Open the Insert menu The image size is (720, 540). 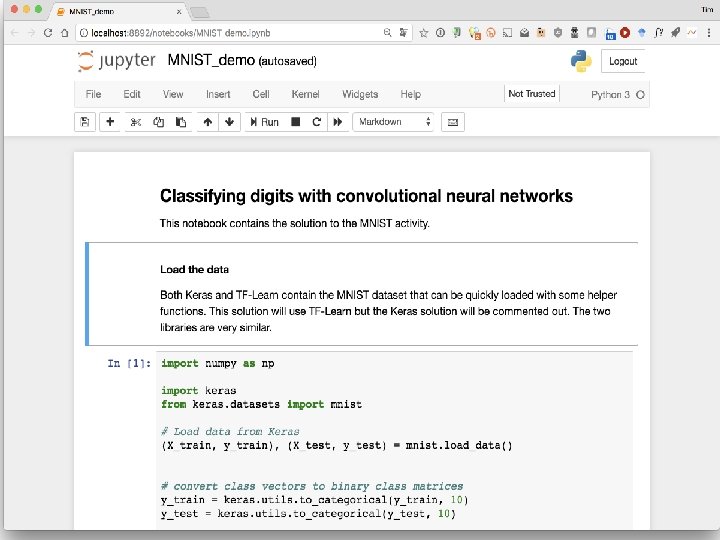(218, 94)
